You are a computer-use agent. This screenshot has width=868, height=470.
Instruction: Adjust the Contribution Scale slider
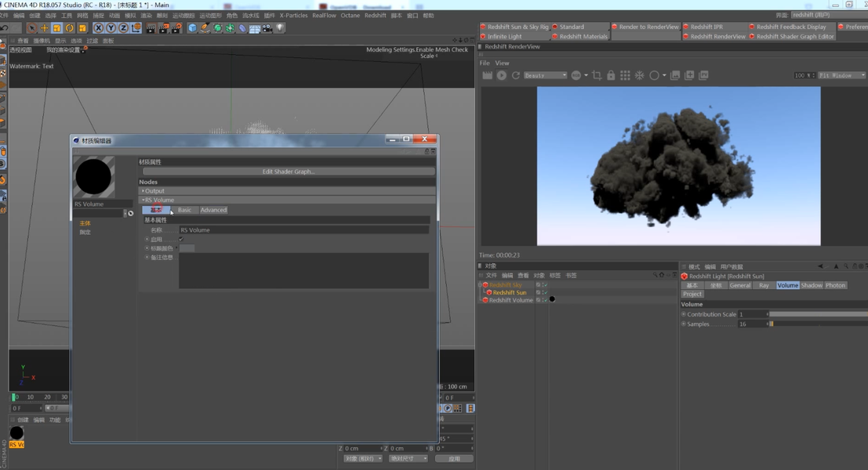818,314
